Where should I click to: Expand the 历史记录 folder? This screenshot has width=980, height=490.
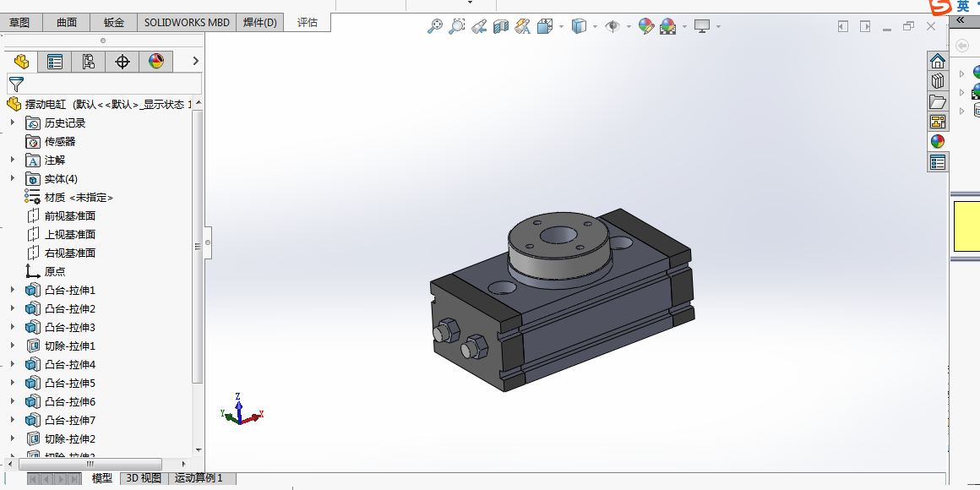[x=13, y=123]
